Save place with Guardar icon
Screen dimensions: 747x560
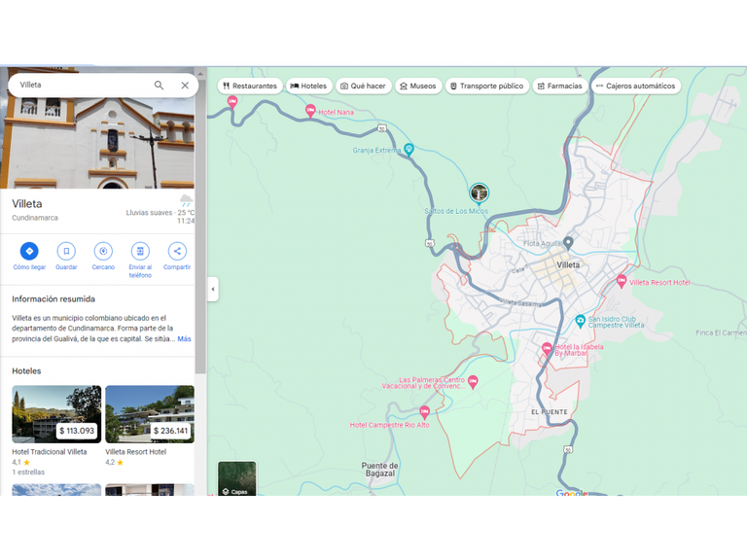(x=66, y=251)
